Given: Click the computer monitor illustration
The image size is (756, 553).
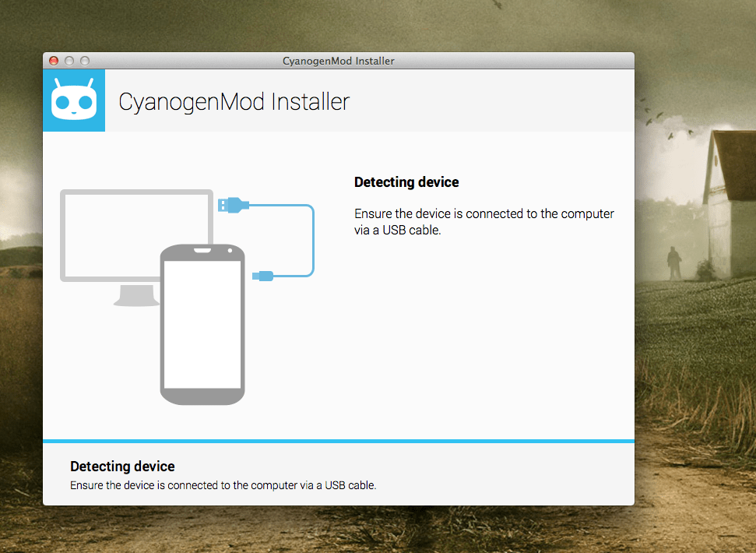Looking at the screenshot, I should [x=136, y=248].
